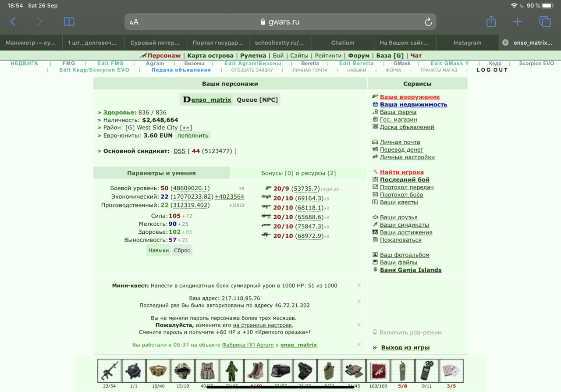Open Банк Ganja Islands
Viewport: 561px width, 392px height.
coord(411,270)
